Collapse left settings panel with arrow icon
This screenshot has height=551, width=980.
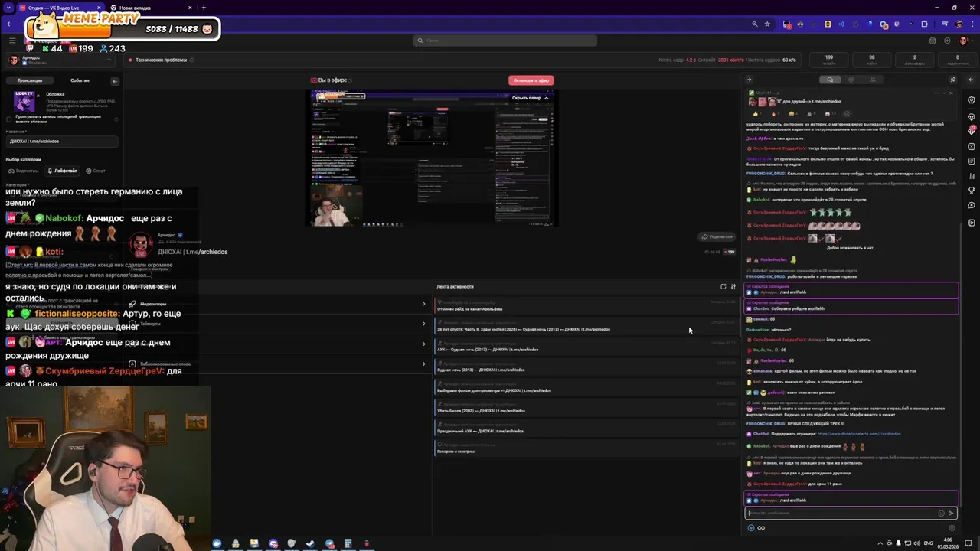[114, 80]
